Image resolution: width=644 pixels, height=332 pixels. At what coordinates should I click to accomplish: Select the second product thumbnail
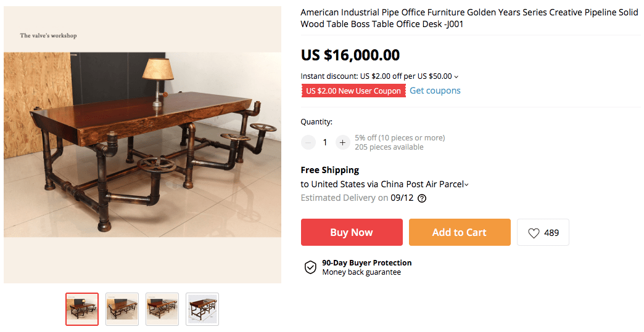point(122,309)
